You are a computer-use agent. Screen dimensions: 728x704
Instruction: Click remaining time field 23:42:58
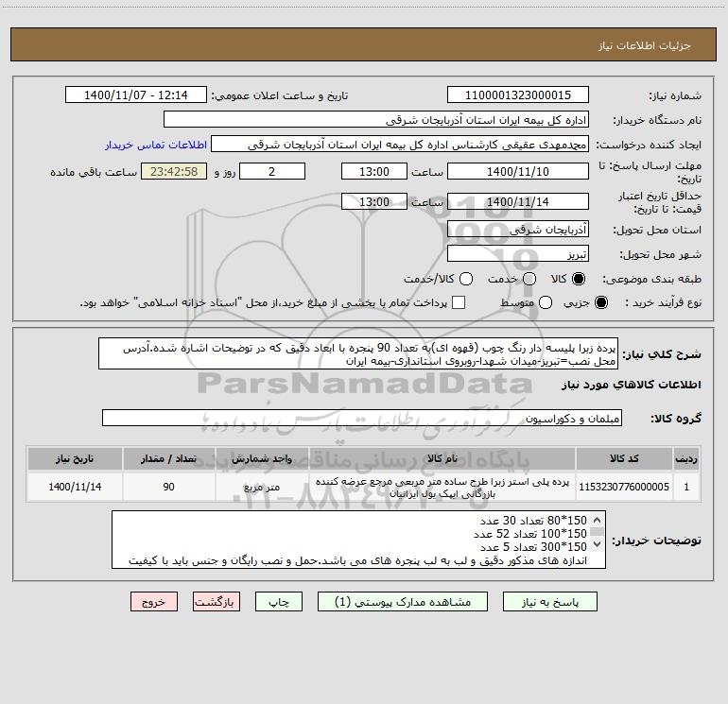(174, 171)
